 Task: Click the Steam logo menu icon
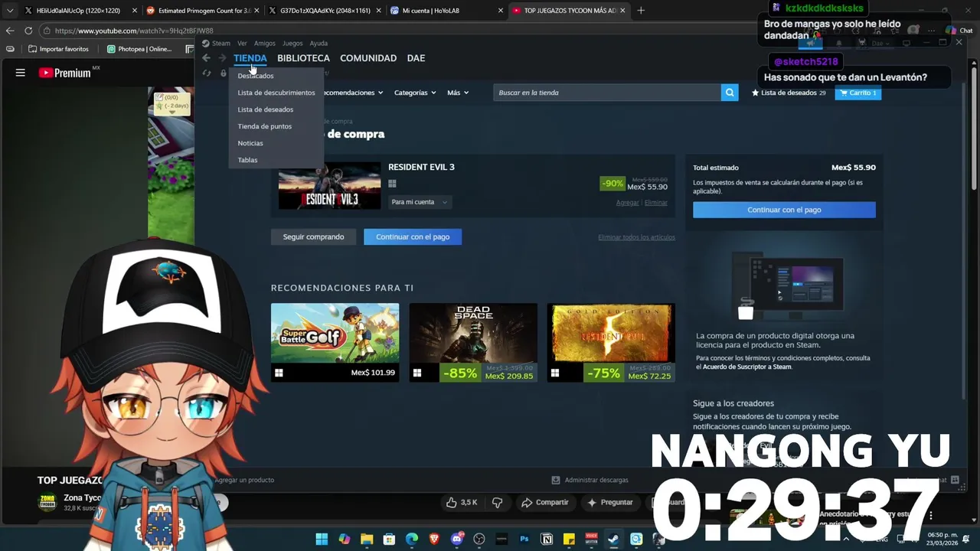click(x=206, y=44)
